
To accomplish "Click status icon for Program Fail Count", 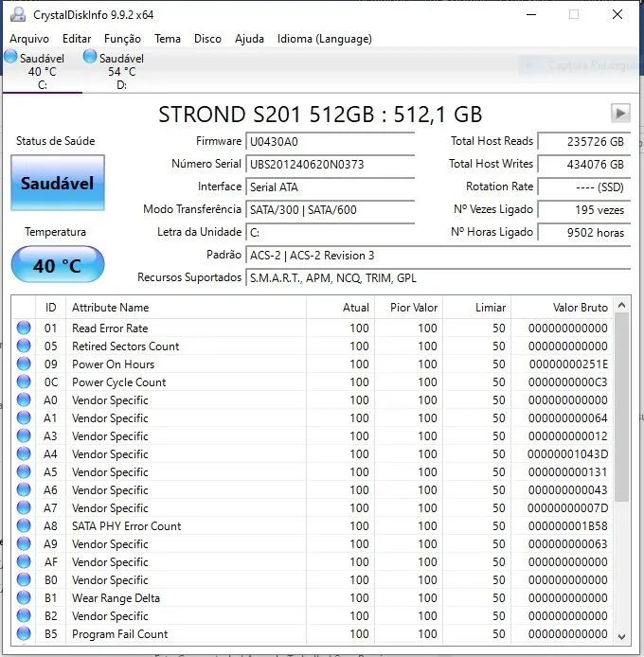I will (x=24, y=634).
